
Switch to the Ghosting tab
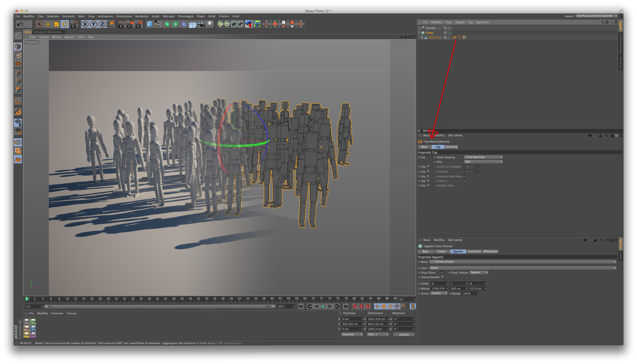click(x=451, y=147)
